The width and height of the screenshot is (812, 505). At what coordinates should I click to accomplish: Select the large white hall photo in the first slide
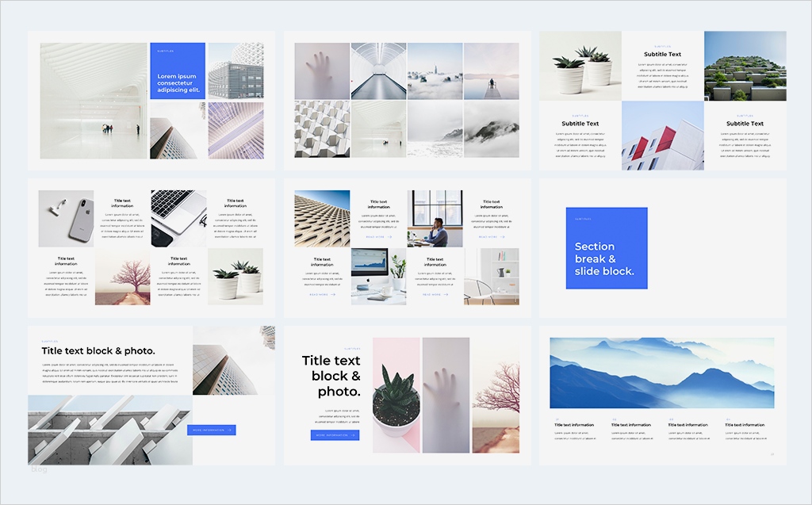tap(94, 101)
